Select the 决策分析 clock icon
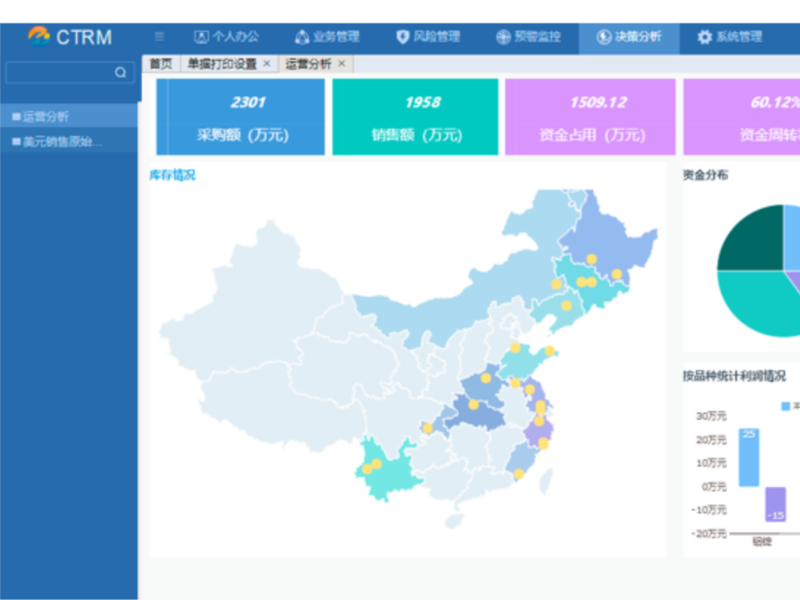The width and height of the screenshot is (800, 600). pos(601,35)
